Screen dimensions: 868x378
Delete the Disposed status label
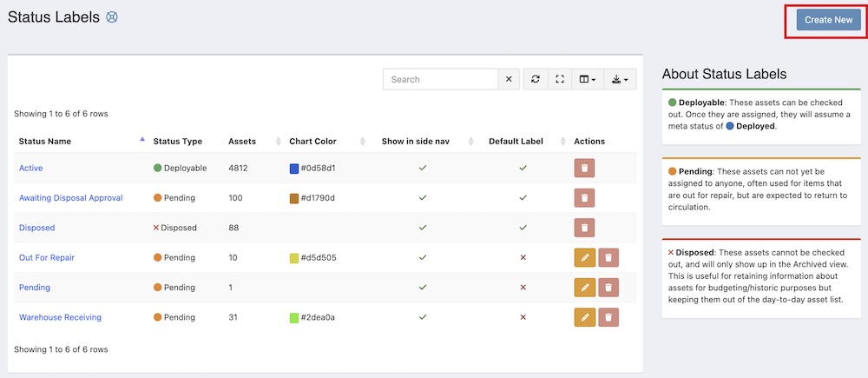[x=584, y=228]
